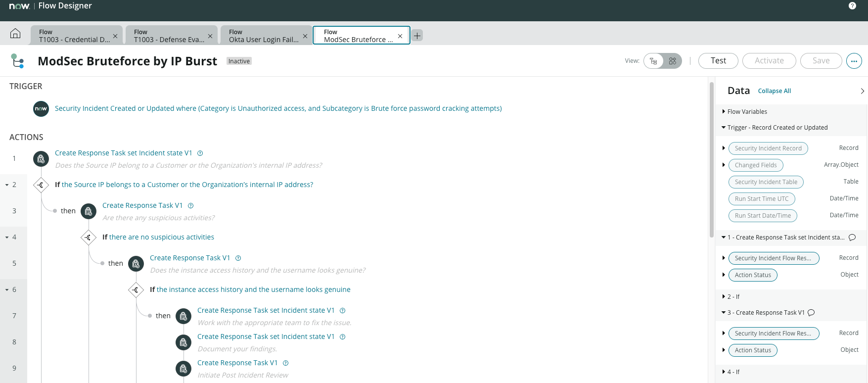Click comment icon beside '1 - Create Response Task'

[x=852, y=238]
